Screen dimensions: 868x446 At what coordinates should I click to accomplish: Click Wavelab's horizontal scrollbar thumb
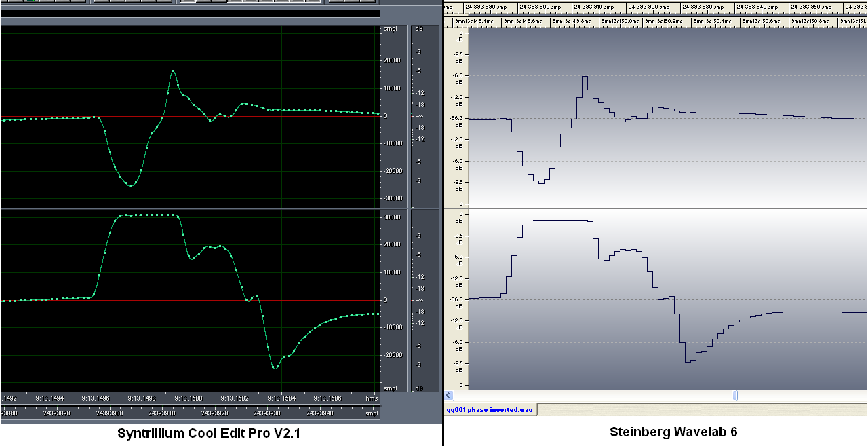click(x=735, y=396)
